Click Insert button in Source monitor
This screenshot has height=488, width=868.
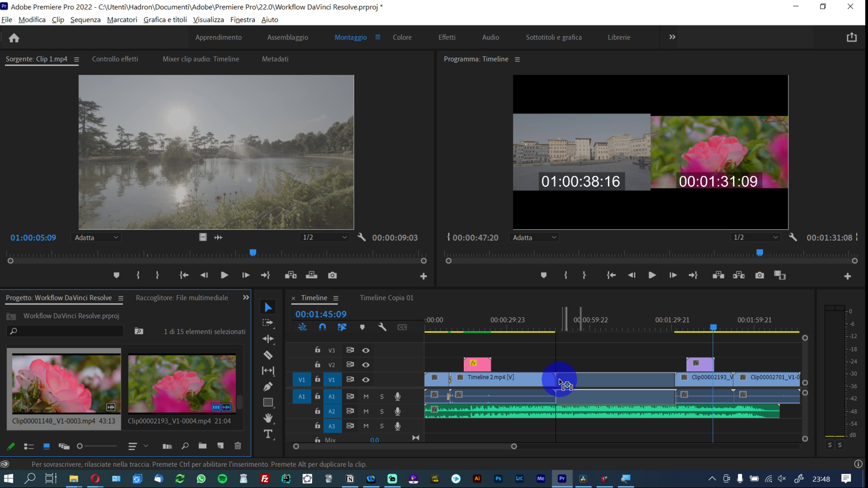click(x=290, y=275)
